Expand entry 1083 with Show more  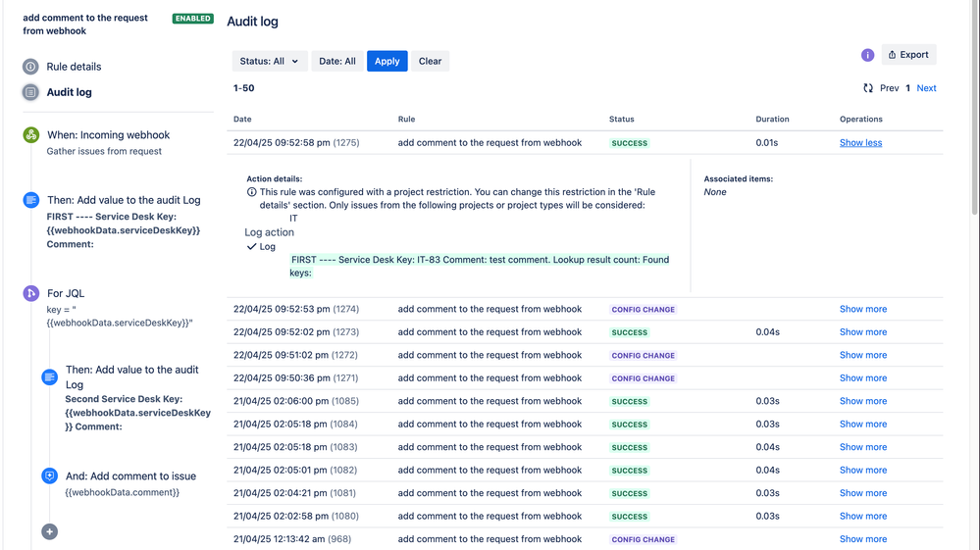(x=863, y=447)
